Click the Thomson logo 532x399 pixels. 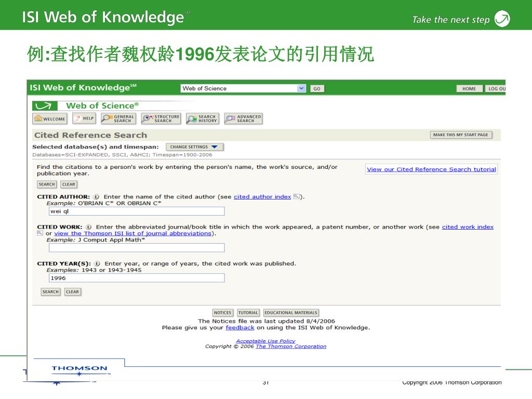[x=79, y=370]
